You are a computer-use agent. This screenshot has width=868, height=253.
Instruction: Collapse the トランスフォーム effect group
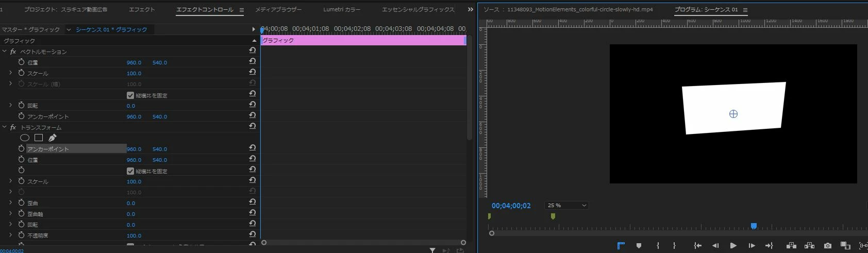5,127
